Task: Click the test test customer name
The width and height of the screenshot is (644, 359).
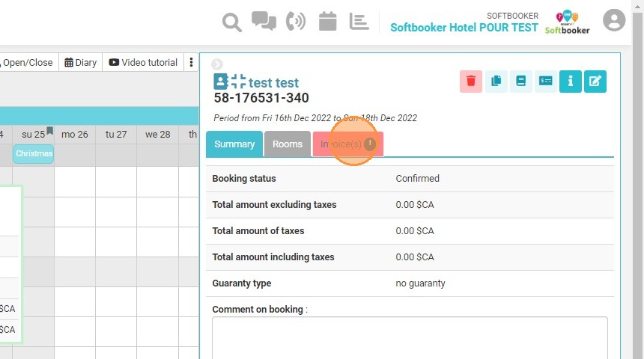Action: point(273,83)
